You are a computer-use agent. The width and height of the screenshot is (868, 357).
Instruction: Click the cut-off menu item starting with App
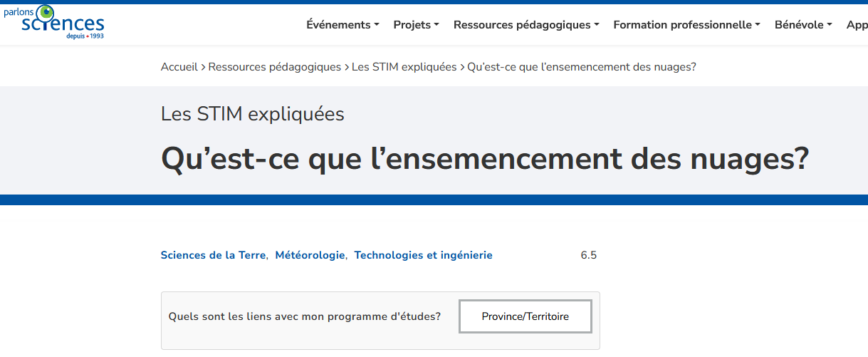[857, 25]
